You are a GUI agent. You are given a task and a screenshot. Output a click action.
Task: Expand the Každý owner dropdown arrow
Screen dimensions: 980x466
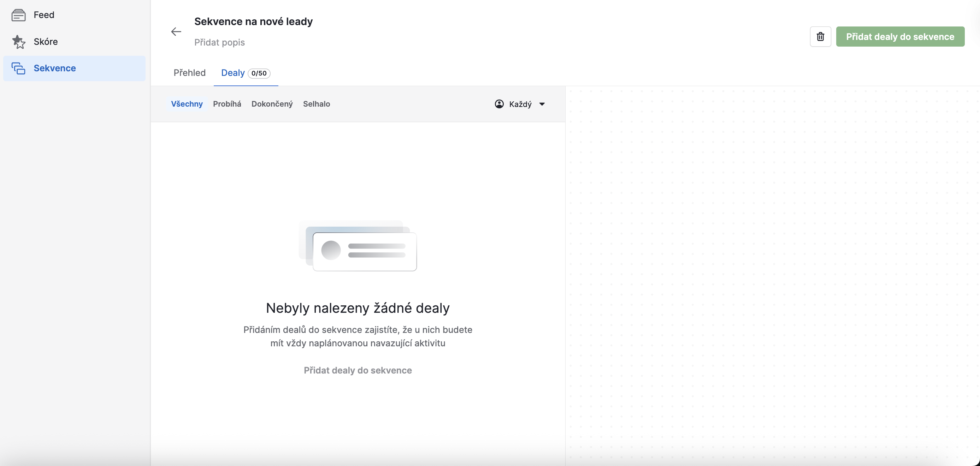click(x=542, y=104)
